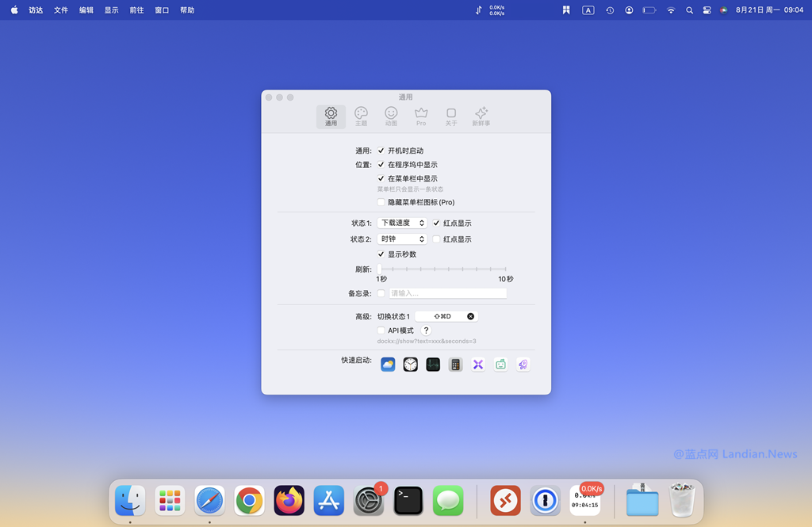Viewport: 812px width, 527px height.
Task: Open Firefox from the Dock
Action: 289,501
